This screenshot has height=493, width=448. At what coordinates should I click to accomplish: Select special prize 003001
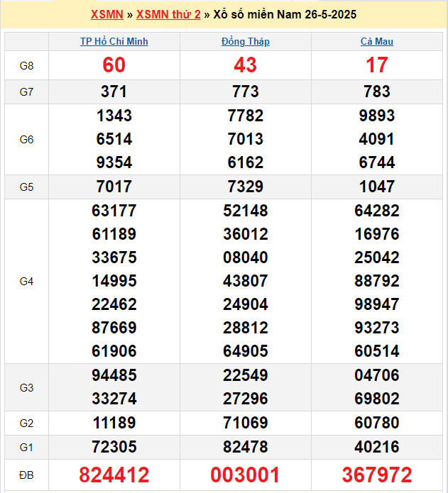(246, 475)
